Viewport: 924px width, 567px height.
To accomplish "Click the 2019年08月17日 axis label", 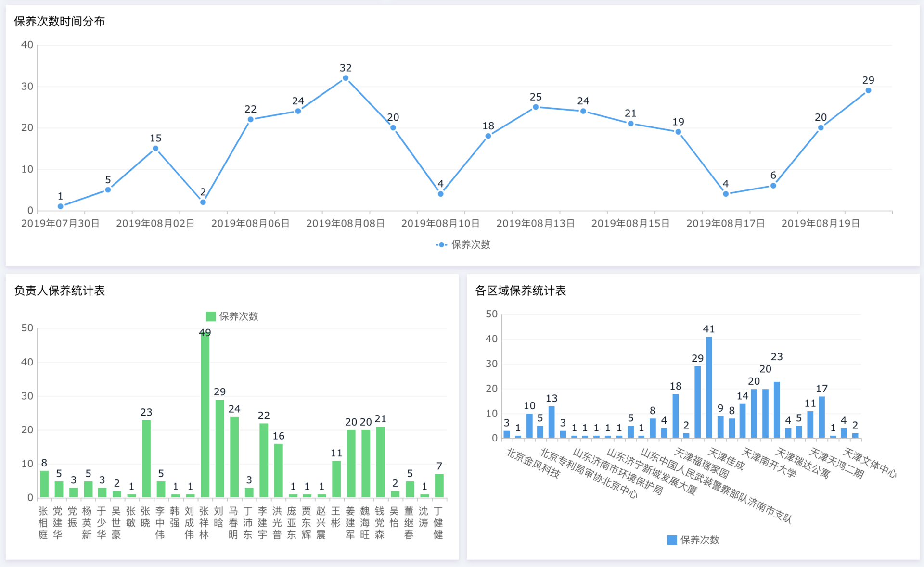I will pos(726,224).
